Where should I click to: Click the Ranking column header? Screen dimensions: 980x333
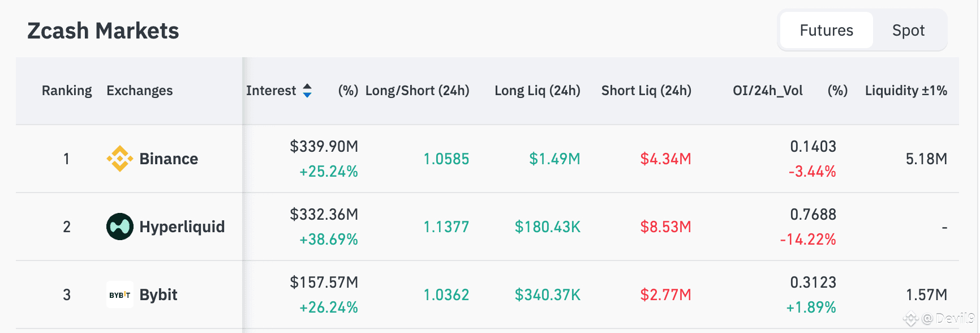67,91
